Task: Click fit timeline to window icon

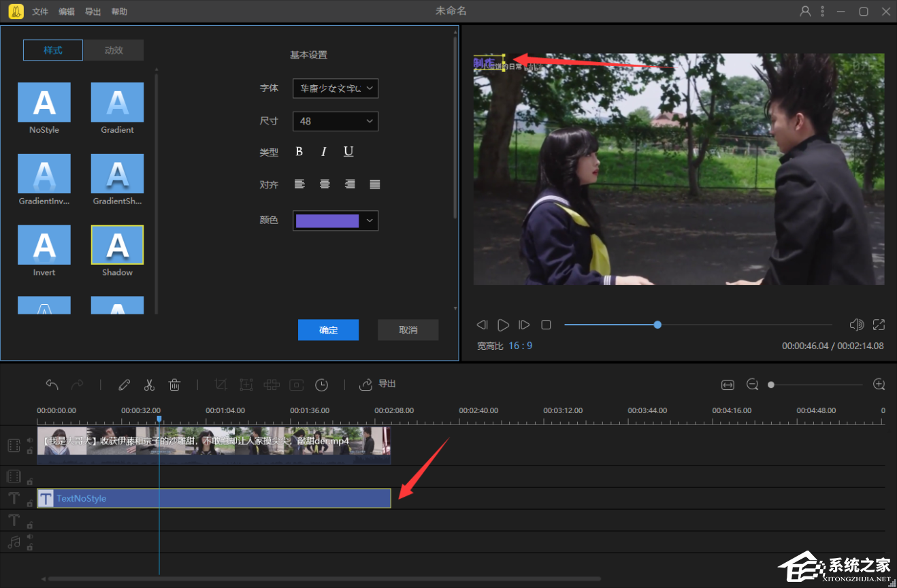Action: pyautogui.click(x=728, y=385)
